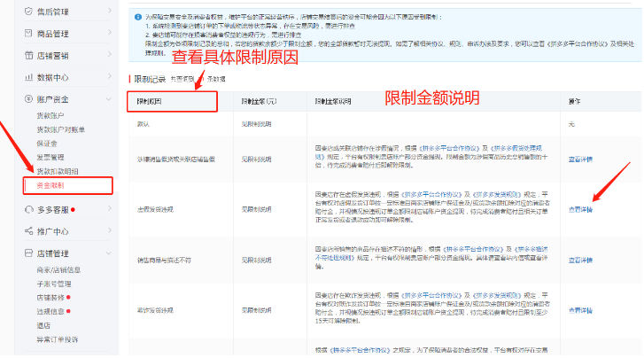Open 拼多多平台合作协议 link in 涉嫌销售假货 row
The height and width of the screenshot is (358, 644).
tap(449, 148)
